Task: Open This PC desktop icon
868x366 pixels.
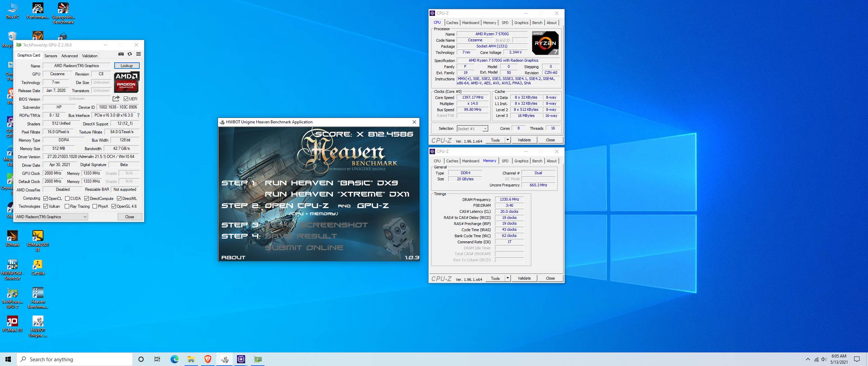Action: [13, 11]
